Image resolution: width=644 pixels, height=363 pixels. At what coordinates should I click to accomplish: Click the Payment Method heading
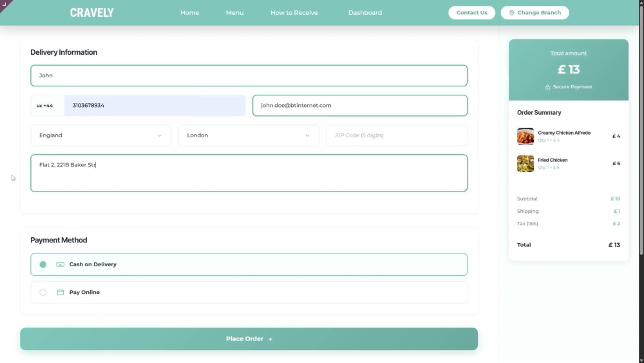click(59, 240)
